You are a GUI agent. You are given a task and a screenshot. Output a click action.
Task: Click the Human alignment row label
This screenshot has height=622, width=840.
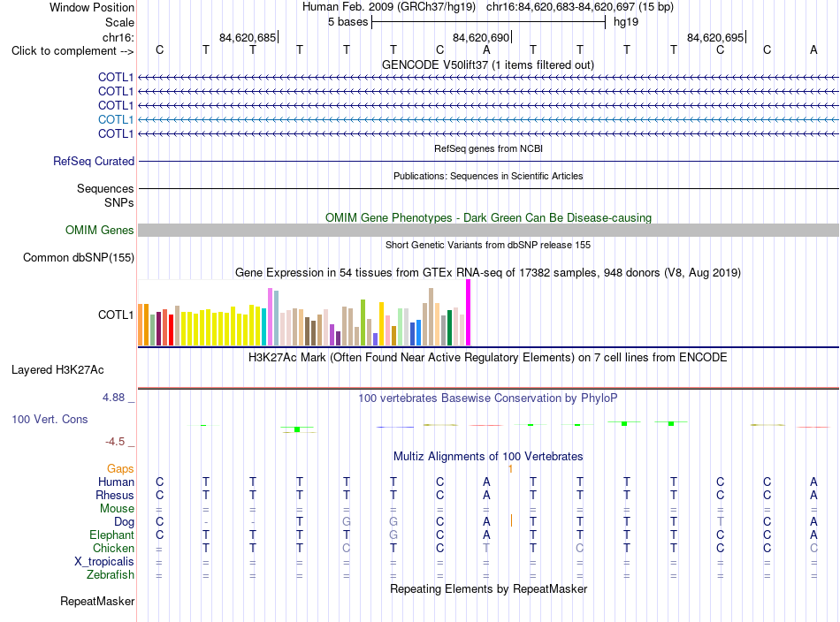coord(116,482)
